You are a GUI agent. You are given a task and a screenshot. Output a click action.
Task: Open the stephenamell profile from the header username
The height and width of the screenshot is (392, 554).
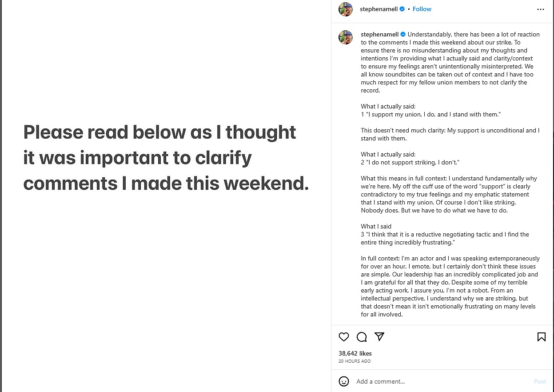click(379, 9)
